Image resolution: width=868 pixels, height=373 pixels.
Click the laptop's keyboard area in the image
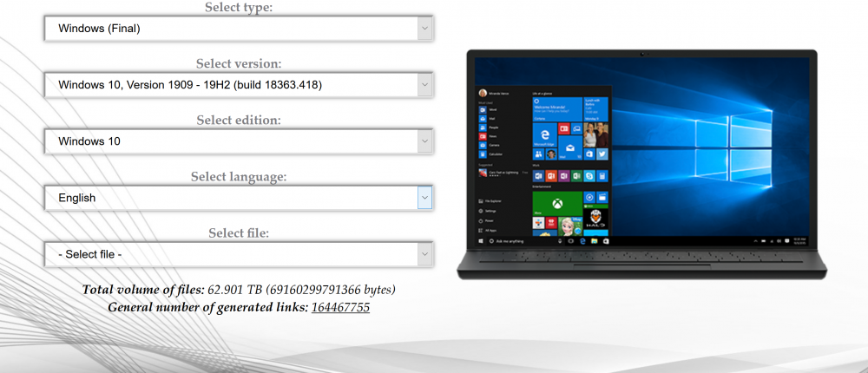pos(642,258)
